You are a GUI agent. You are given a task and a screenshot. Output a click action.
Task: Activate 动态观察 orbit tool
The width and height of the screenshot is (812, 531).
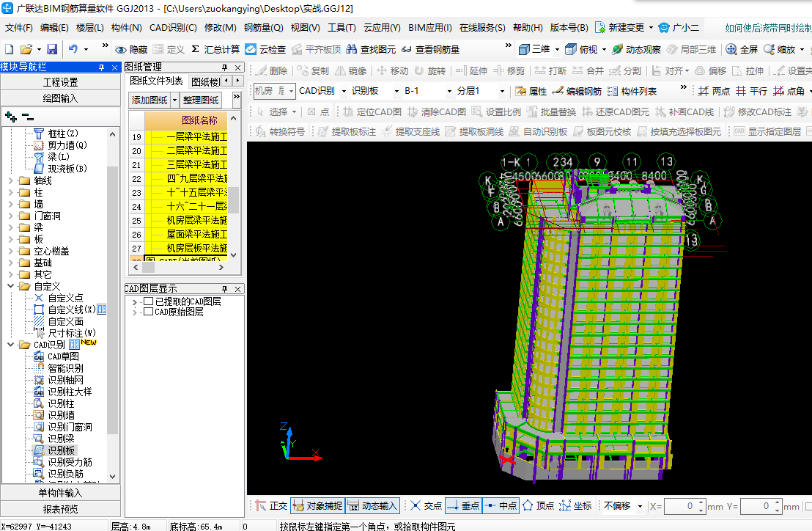(x=636, y=49)
